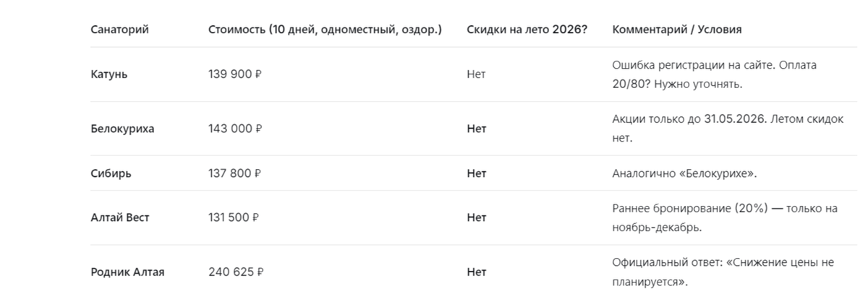Click the Нет cell in the Катунь row
Viewport: 868px width, 294px height.
point(477,74)
